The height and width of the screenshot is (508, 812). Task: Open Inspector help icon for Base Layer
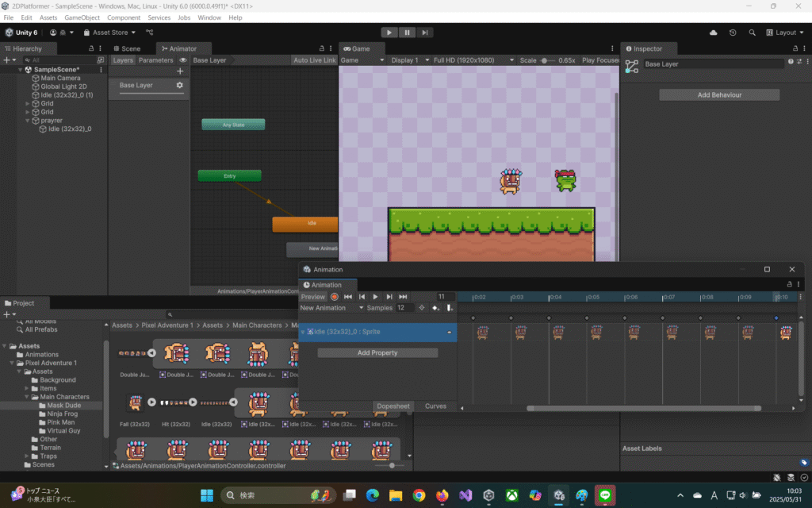point(791,62)
